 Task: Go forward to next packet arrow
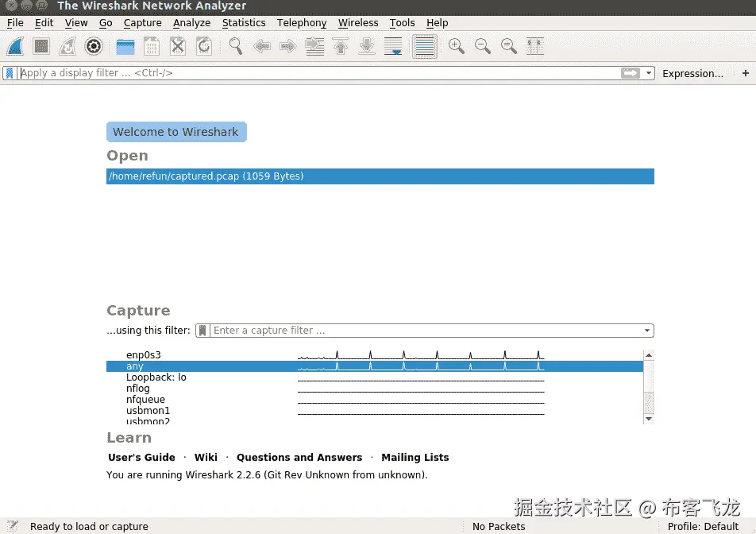(x=288, y=46)
